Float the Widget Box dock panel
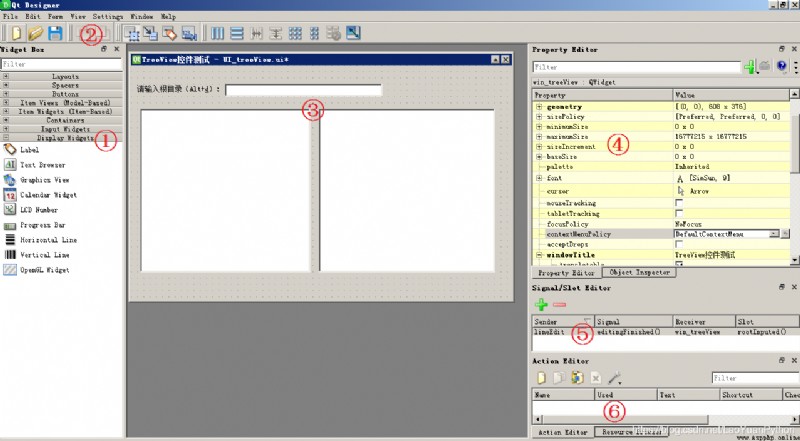This screenshot has height=441, width=800. point(104,49)
